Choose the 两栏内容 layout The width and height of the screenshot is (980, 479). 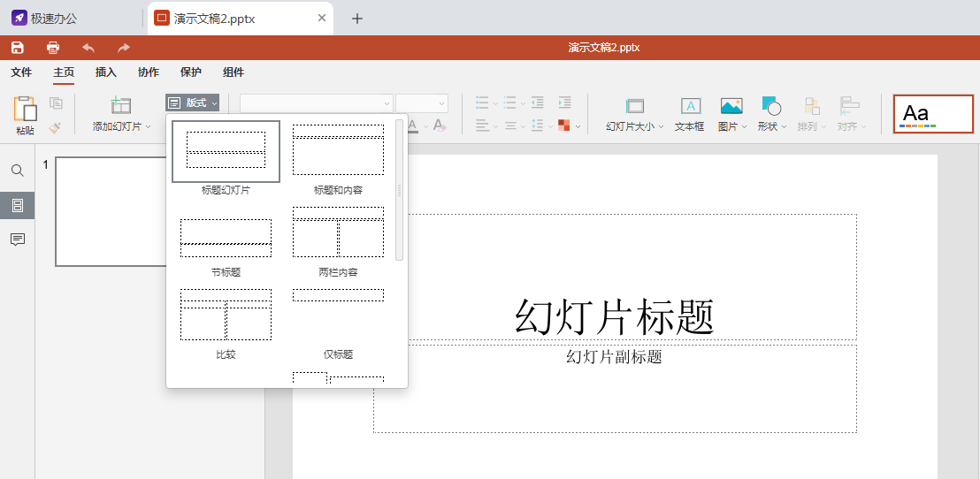click(x=338, y=241)
